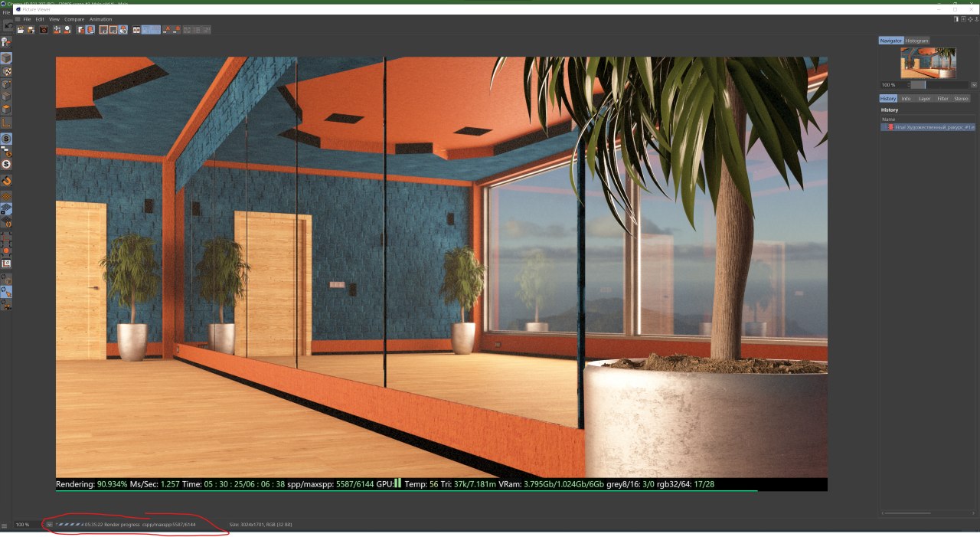Open the File menu in Picture Viewer
980x537 pixels.
coord(28,19)
